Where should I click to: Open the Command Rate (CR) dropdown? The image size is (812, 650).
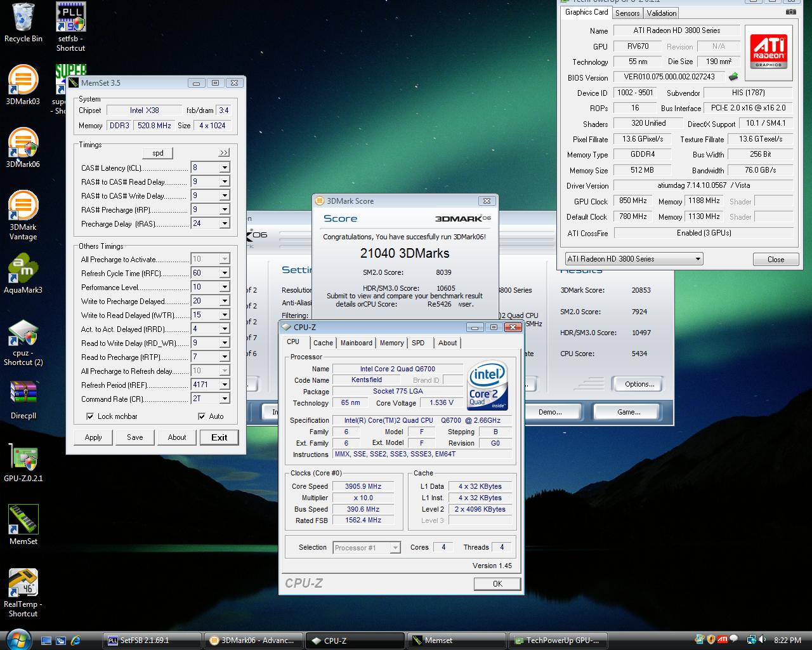pyautogui.click(x=224, y=399)
